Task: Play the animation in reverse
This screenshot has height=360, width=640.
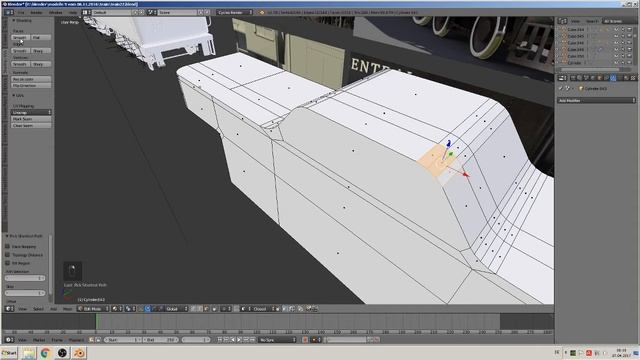Action: (x=233, y=340)
